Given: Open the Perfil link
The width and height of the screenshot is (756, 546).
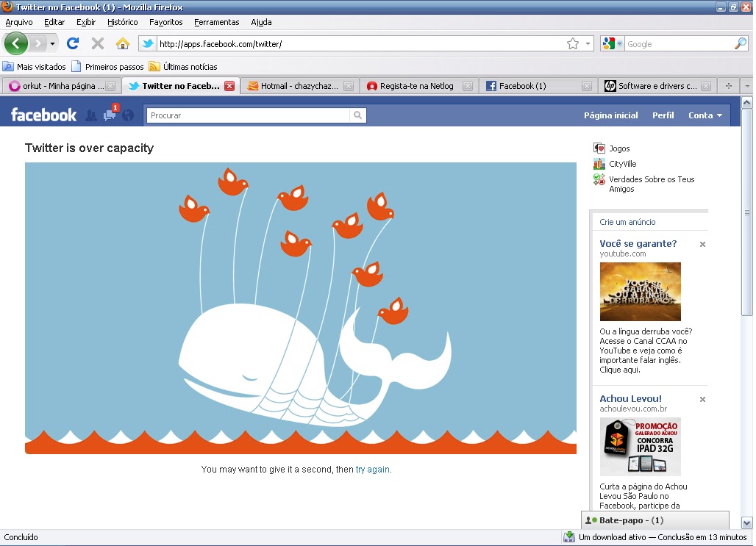Looking at the screenshot, I should 663,115.
